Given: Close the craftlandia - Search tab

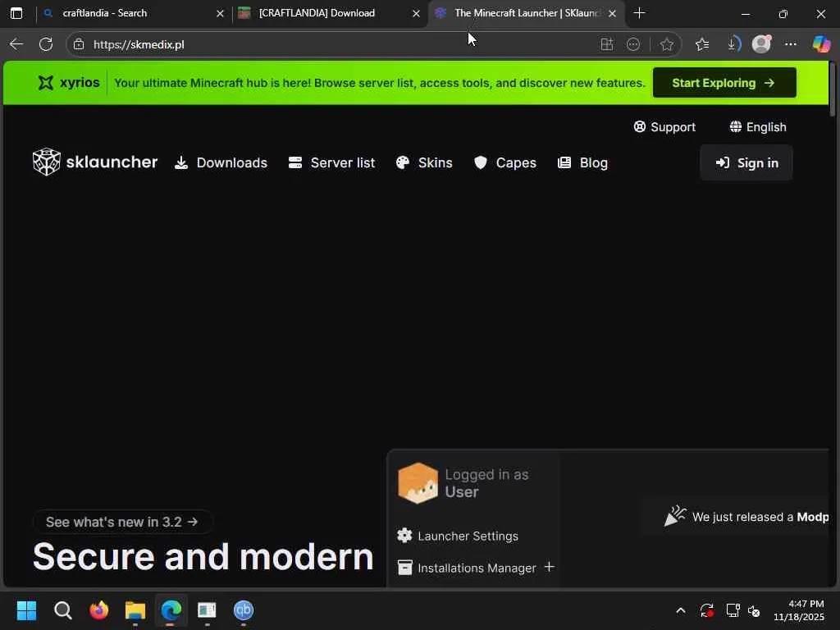Looking at the screenshot, I should click(220, 13).
